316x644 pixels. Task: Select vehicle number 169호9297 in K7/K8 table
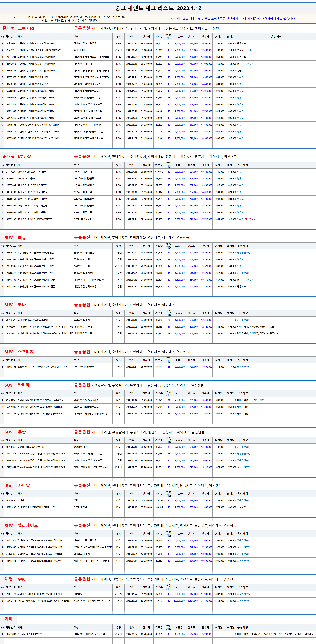click(x=11, y=219)
